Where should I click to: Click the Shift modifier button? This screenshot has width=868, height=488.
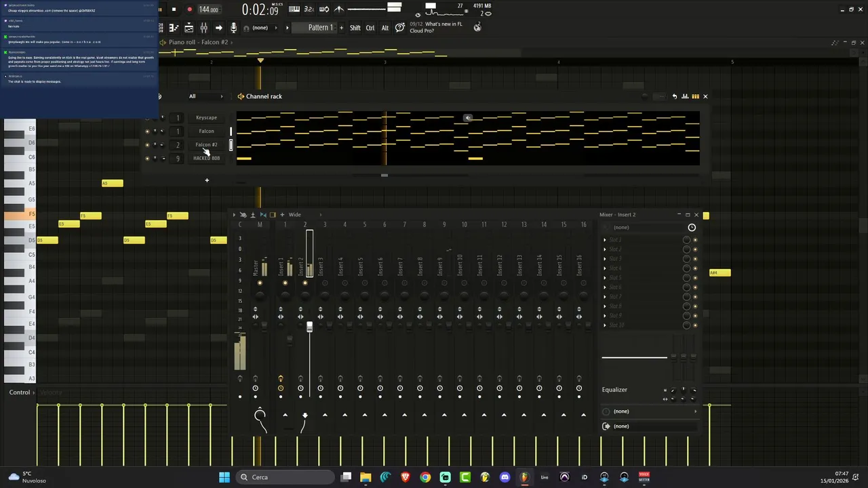[355, 28]
